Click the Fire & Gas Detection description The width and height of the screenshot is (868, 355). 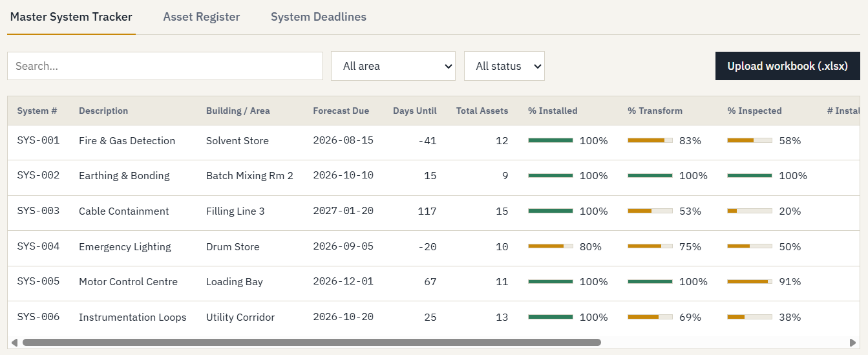coord(127,140)
